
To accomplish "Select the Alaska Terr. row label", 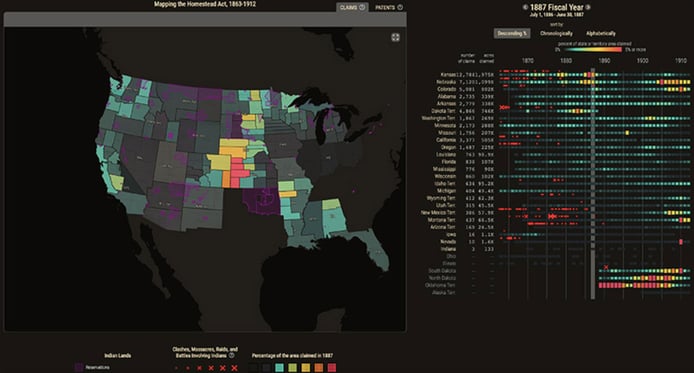I will [443, 292].
